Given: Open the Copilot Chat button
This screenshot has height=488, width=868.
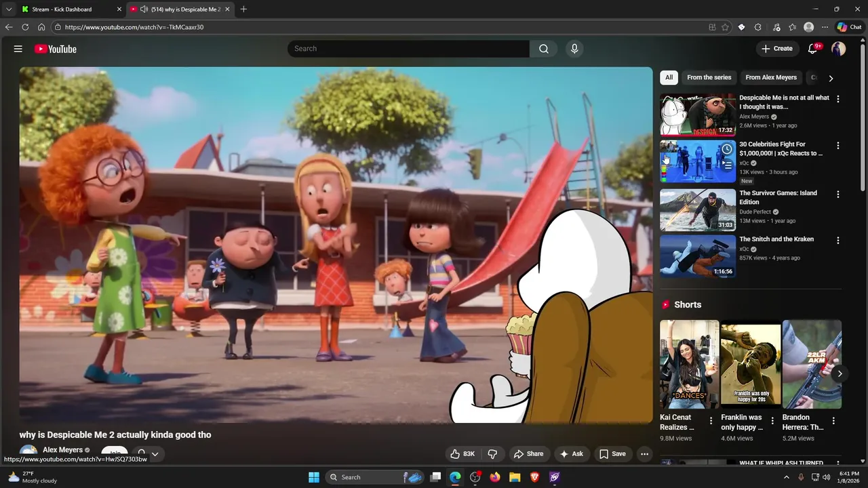Looking at the screenshot, I should pos(849,27).
